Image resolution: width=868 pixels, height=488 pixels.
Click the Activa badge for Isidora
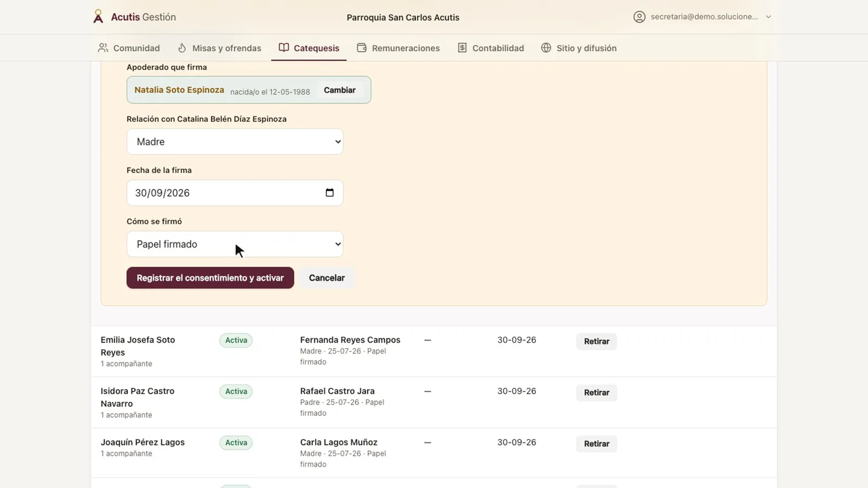[236, 391]
